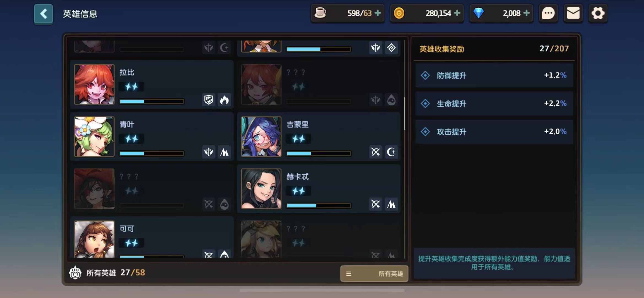This screenshot has width=644, height=298.
Task: Click 吉蒙里's crescent moon element icon
Action: [x=391, y=152]
